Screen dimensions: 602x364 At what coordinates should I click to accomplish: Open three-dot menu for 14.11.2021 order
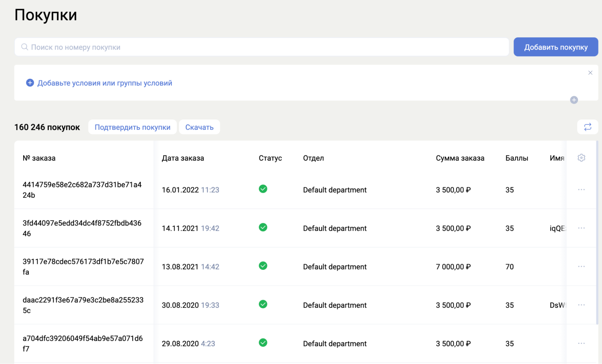[x=581, y=228]
